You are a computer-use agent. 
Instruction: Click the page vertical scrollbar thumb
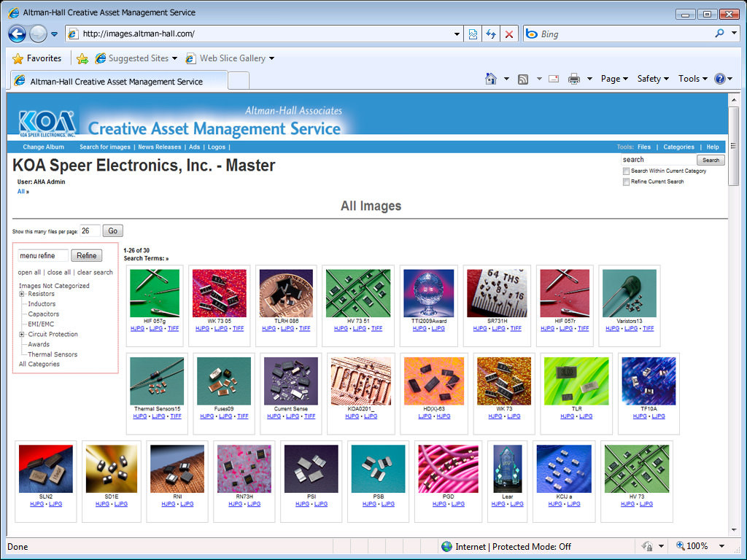(x=733, y=146)
